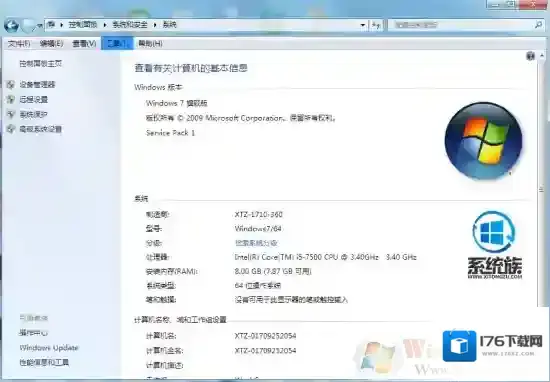Click the round Windows 7 logo
The image size is (550, 382).
(483, 140)
